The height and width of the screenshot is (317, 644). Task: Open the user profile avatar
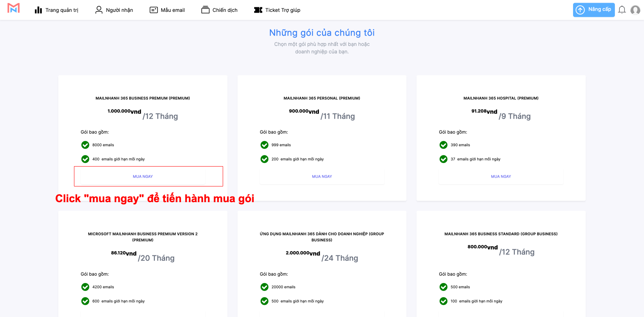point(635,10)
